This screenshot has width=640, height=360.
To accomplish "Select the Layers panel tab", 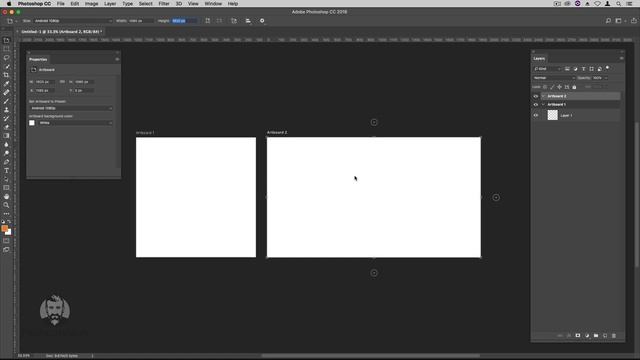I will pyautogui.click(x=539, y=58).
